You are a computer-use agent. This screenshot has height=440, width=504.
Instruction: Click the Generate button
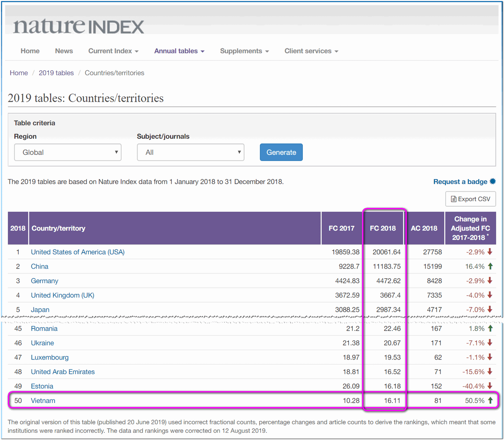click(281, 152)
